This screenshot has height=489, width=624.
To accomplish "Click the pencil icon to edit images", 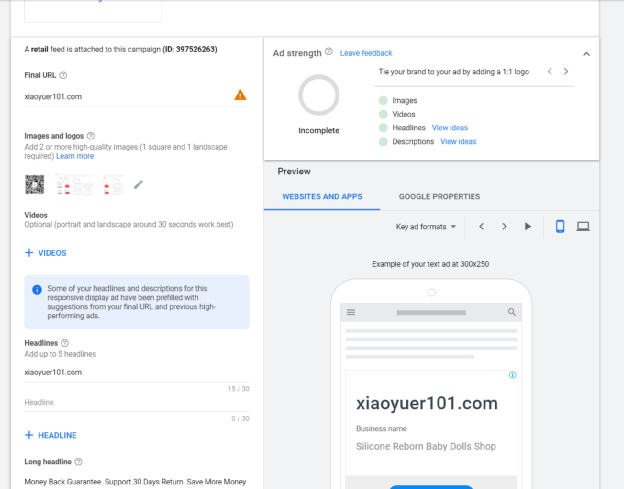I will (138, 184).
